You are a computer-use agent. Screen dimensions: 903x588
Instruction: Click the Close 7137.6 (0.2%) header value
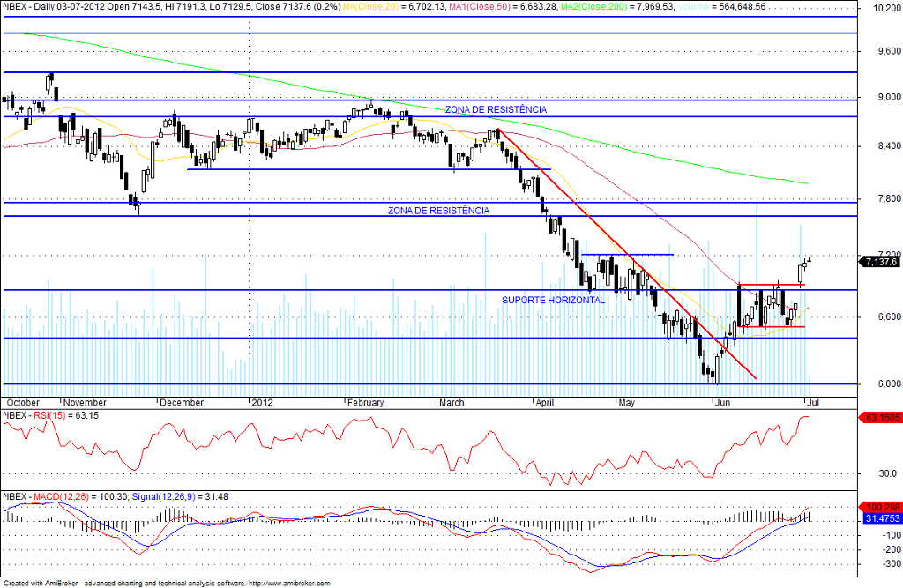tap(298, 6)
